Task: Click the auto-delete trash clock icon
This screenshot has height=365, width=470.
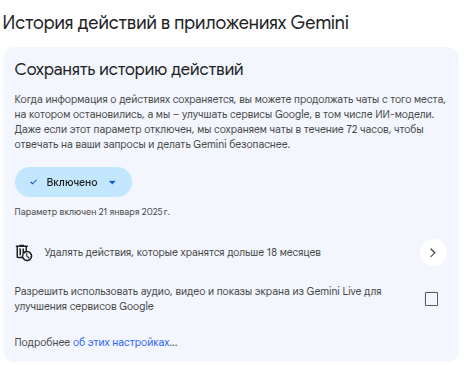Action: tap(24, 252)
